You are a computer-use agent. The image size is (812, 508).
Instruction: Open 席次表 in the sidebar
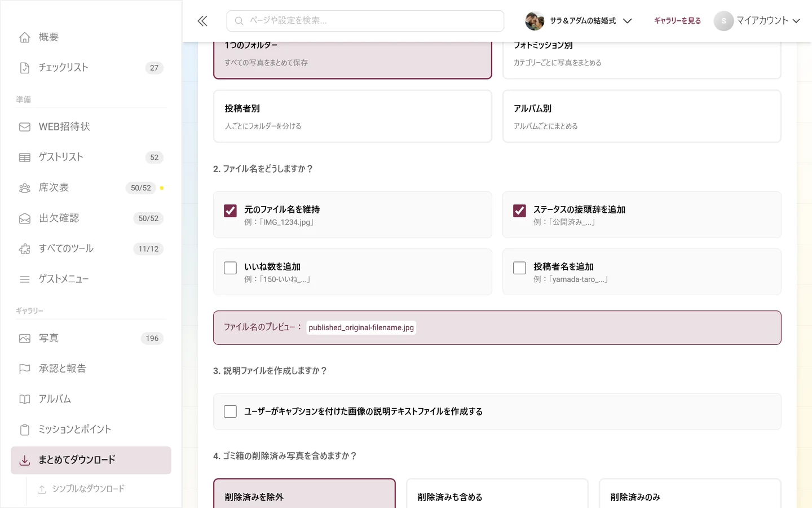point(91,188)
